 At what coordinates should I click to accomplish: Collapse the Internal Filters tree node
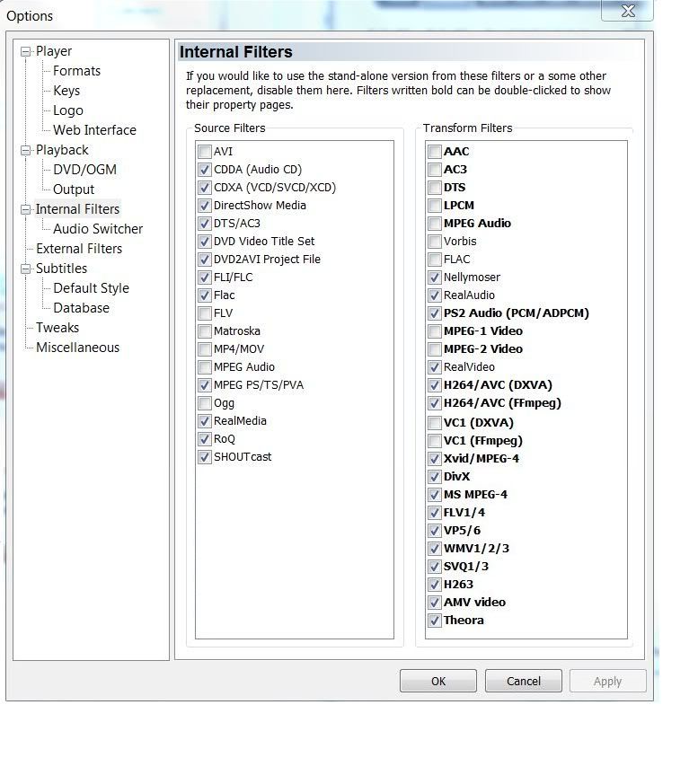(x=26, y=210)
